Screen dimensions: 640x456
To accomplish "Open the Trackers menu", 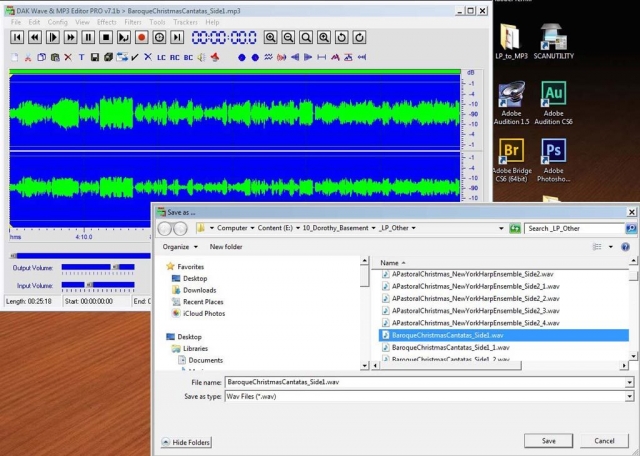I will tap(185, 22).
